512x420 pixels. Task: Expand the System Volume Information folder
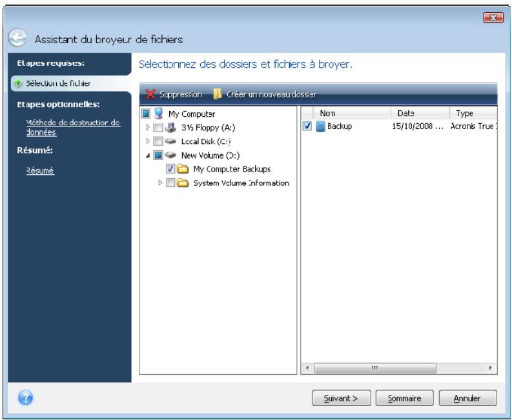(160, 183)
